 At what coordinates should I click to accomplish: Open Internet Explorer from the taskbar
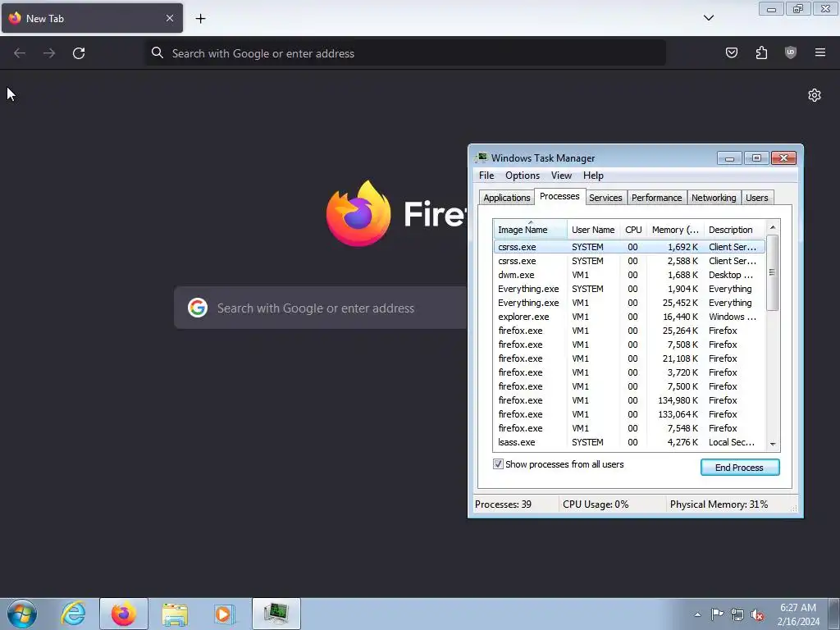coord(73,614)
